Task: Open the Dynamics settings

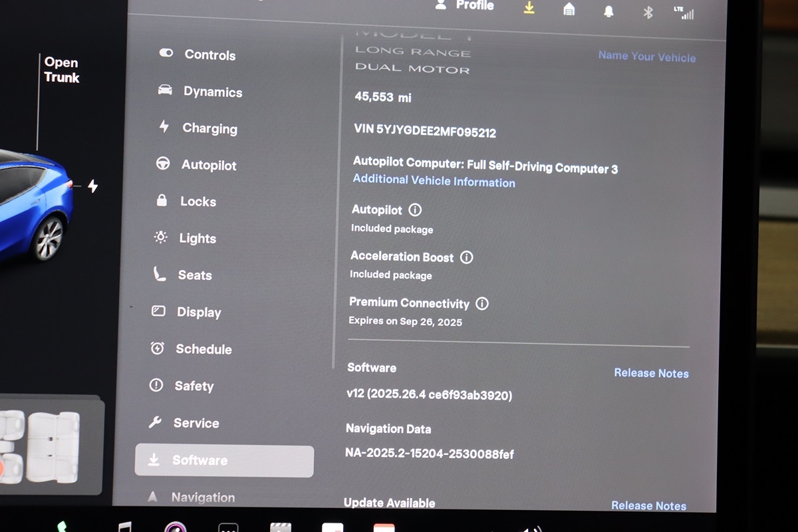Action: click(x=200, y=92)
